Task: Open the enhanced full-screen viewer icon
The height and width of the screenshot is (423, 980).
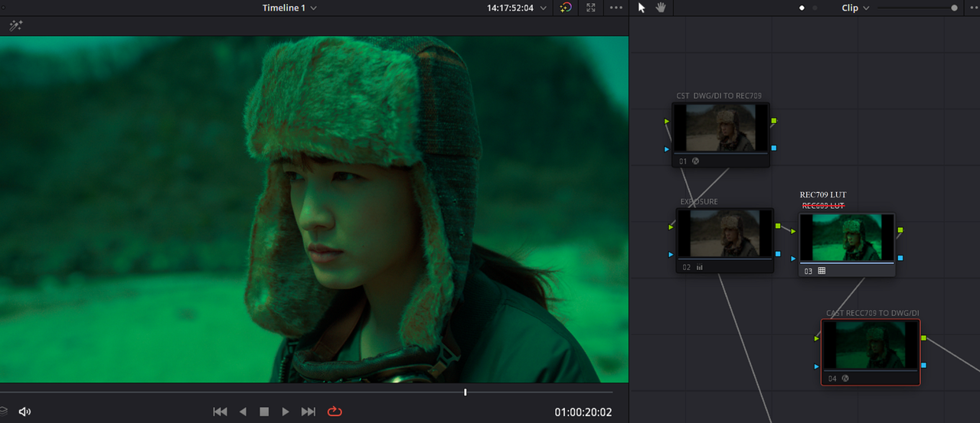Action: (x=590, y=8)
